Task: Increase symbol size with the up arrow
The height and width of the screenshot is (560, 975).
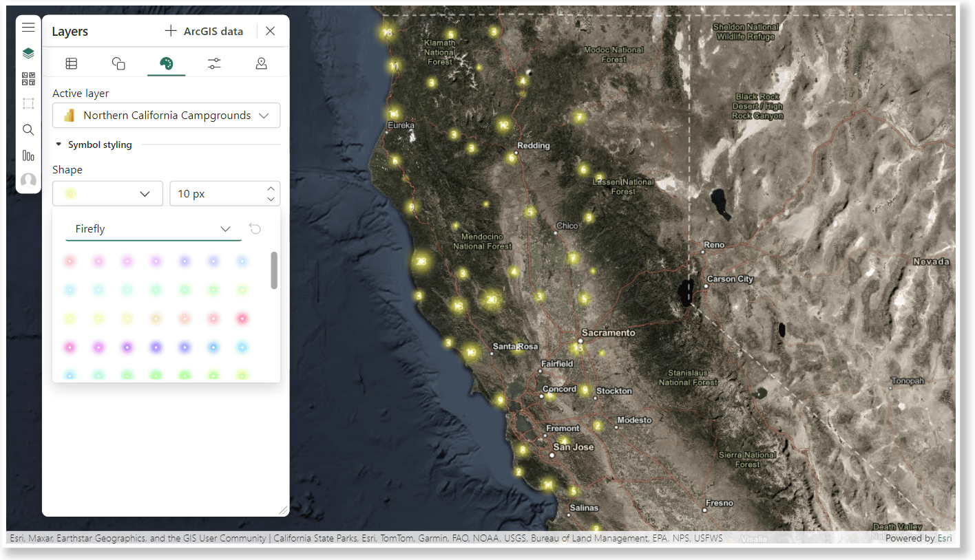Action: (x=271, y=188)
